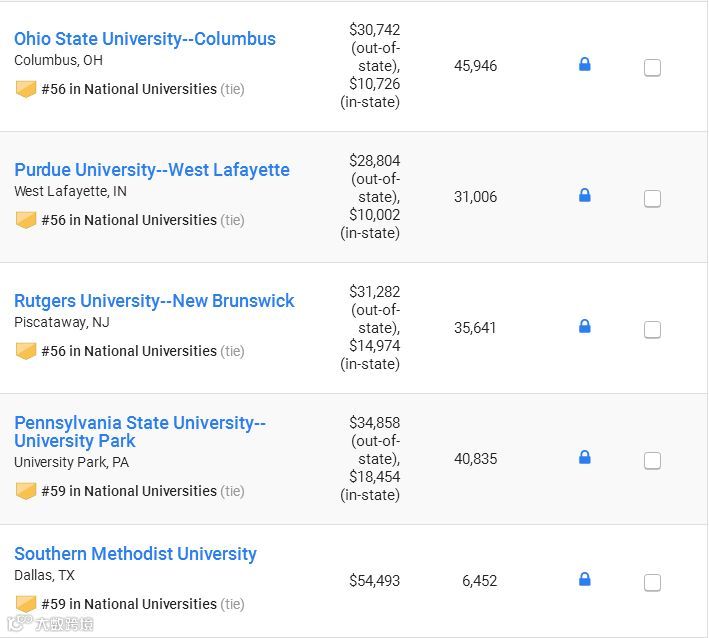
Task: Open the Purdue University--West Lafayette link
Action: point(152,170)
